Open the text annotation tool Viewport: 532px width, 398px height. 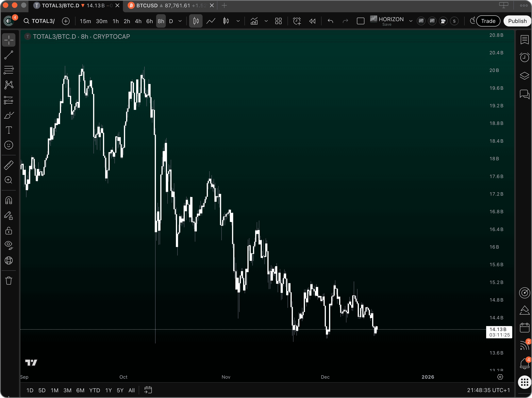[x=9, y=130]
